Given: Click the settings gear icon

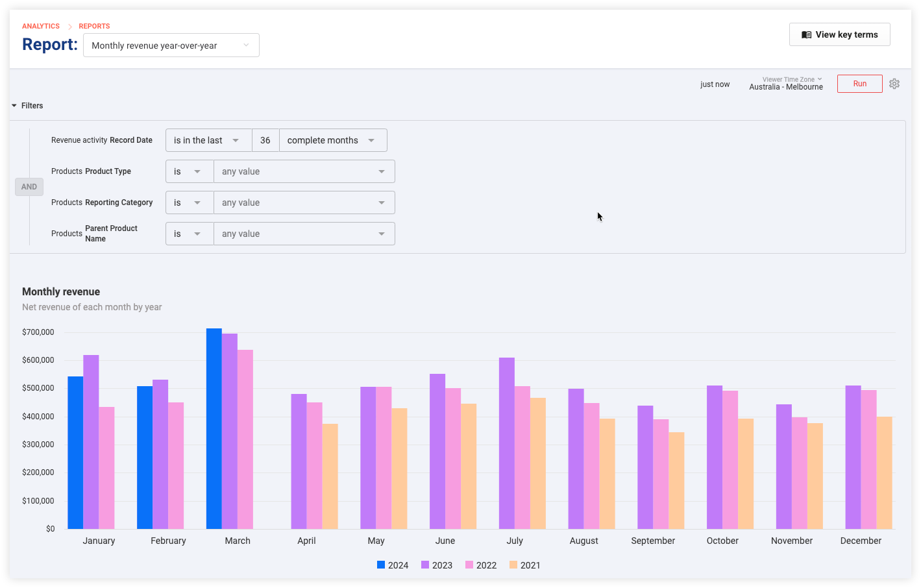Looking at the screenshot, I should point(894,84).
